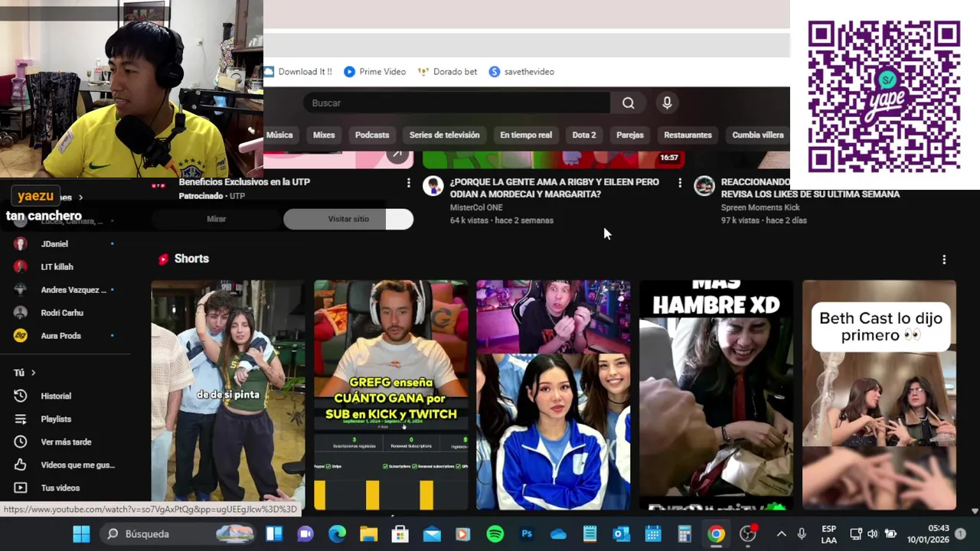Select the Cumbia villera chip
This screenshot has height=551, width=980.
(x=757, y=135)
